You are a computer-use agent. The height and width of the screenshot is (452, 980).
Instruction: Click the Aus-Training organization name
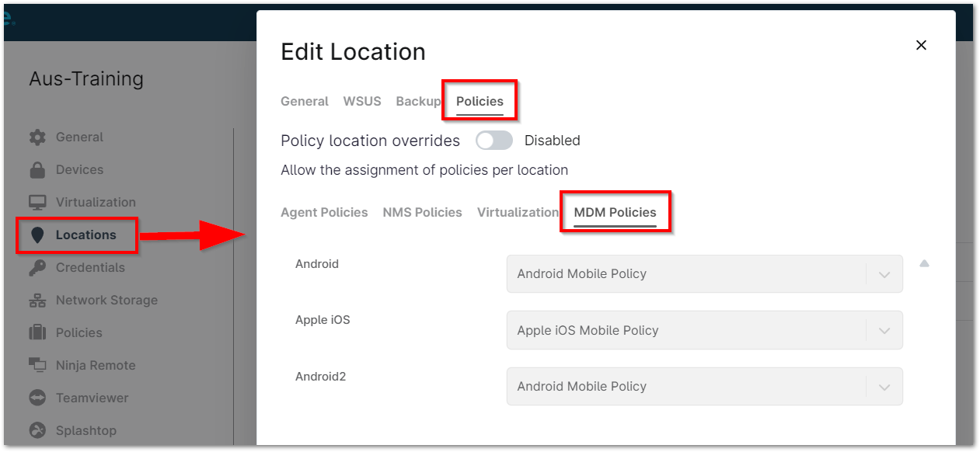[x=85, y=78]
